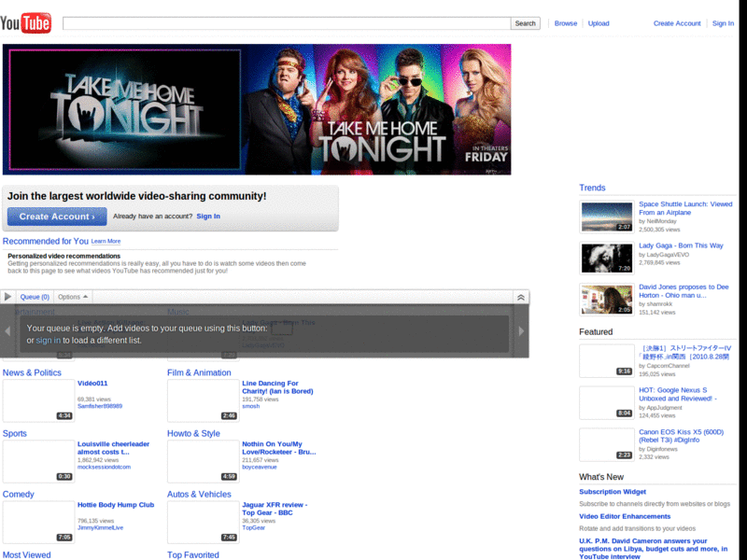Open the Most Viewed section link
Screen dimensions: 747x560
pos(27,555)
